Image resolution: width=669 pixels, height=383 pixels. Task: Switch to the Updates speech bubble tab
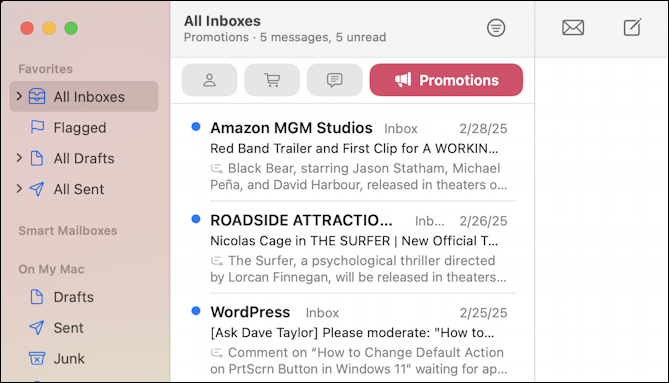tap(334, 80)
